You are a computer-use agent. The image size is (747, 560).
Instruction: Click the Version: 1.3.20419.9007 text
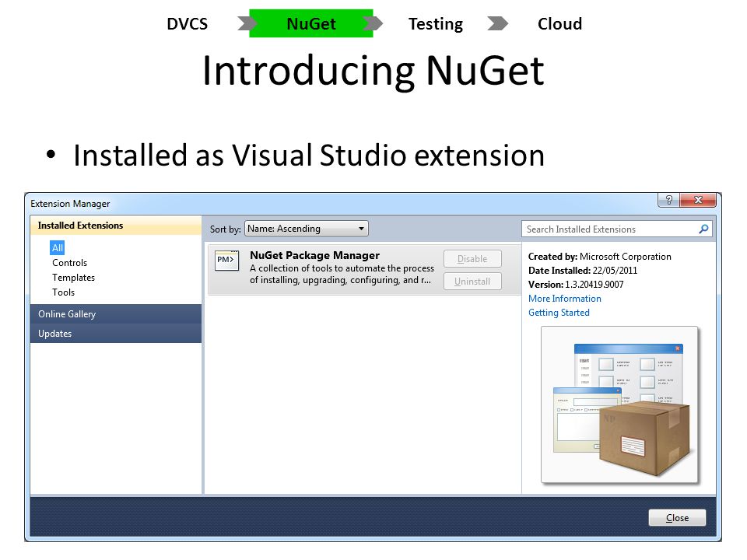click(x=576, y=285)
